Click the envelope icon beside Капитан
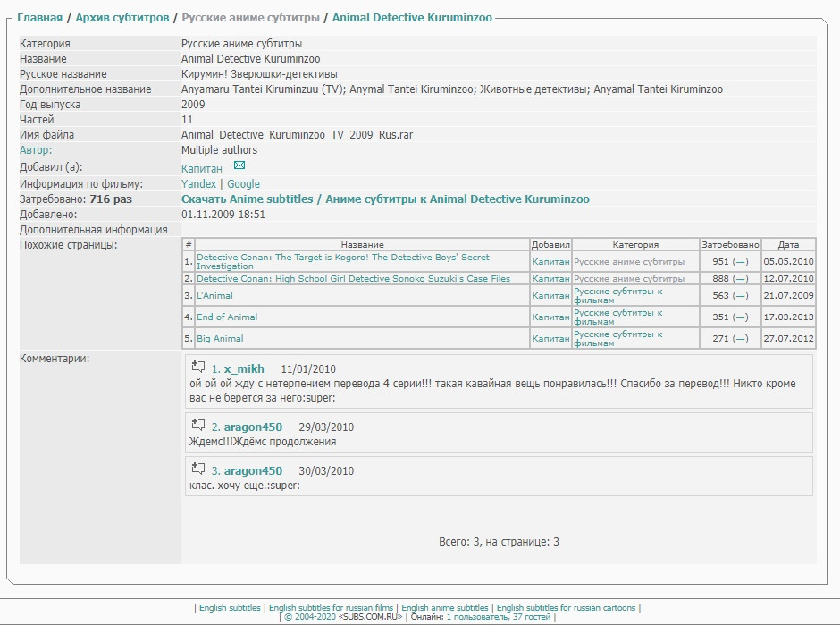This screenshot has width=840, height=626. [x=239, y=165]
